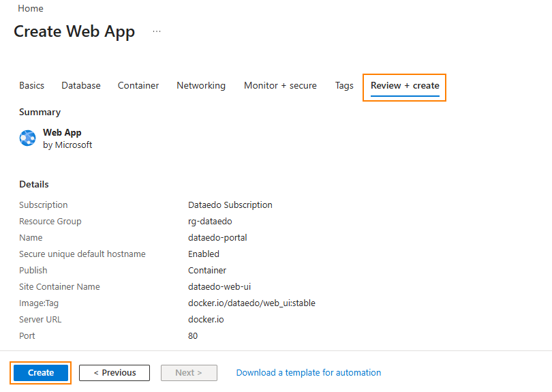Click the Port label
This screenshot has height=392, width=552.
tap(27, 336)
